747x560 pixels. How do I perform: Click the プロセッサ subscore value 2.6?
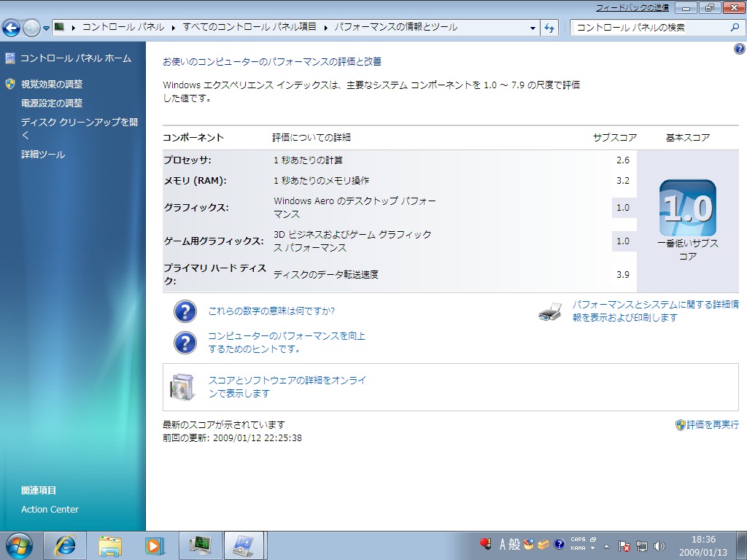point(623,160)
